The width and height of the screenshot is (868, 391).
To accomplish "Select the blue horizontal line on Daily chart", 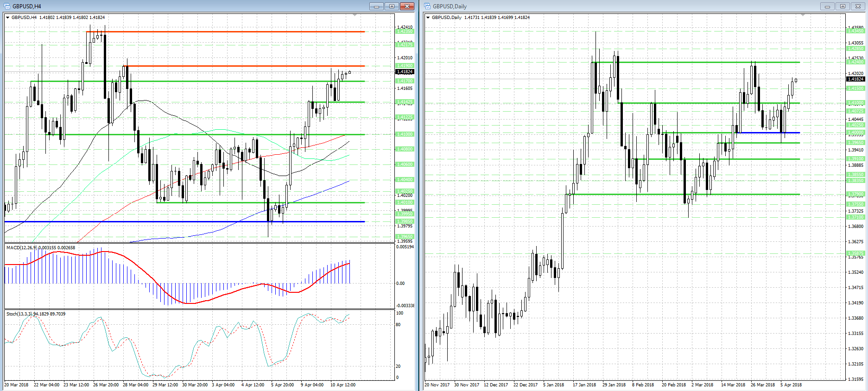I will point(769,132).
